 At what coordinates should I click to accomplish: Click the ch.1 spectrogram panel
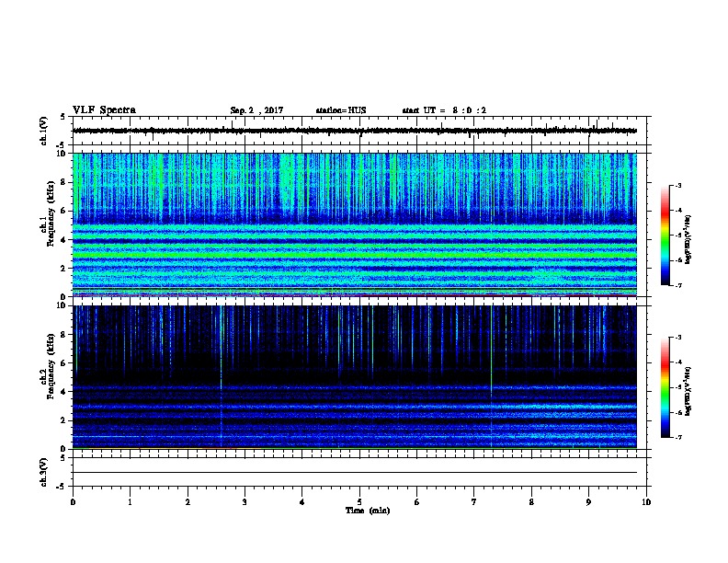355,224
